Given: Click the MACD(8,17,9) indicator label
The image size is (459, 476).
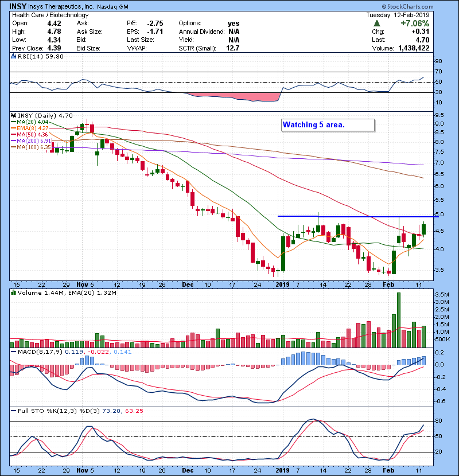Looking at the screenshot, I should pos(40,352).
